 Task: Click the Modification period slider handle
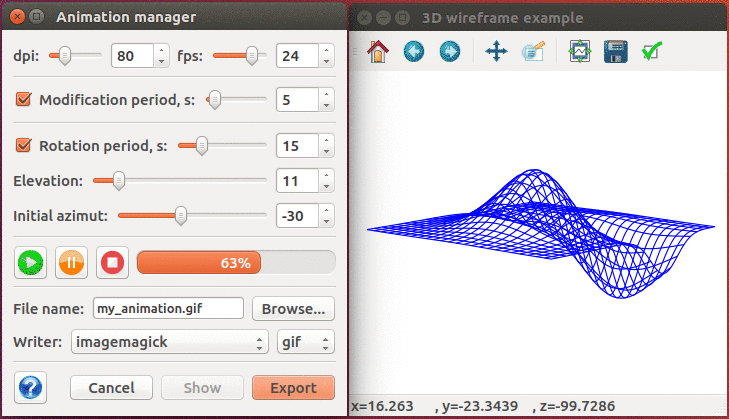[x=214, y=100]
